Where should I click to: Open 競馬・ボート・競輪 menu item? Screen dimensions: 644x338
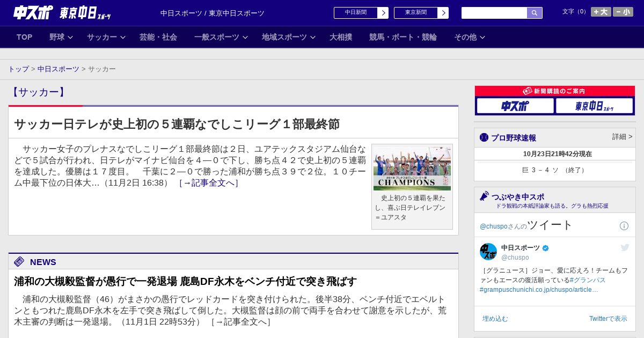click(403, 37)
